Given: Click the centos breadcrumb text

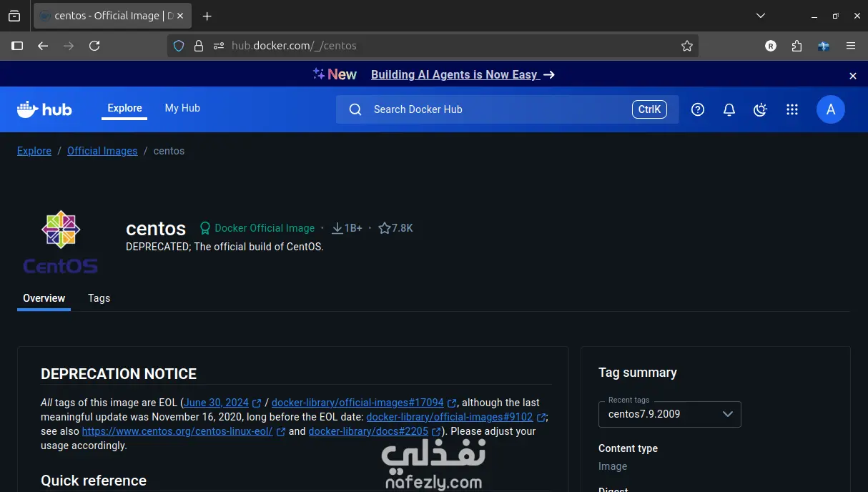Looking at the screenshot, I should (169, 151).
